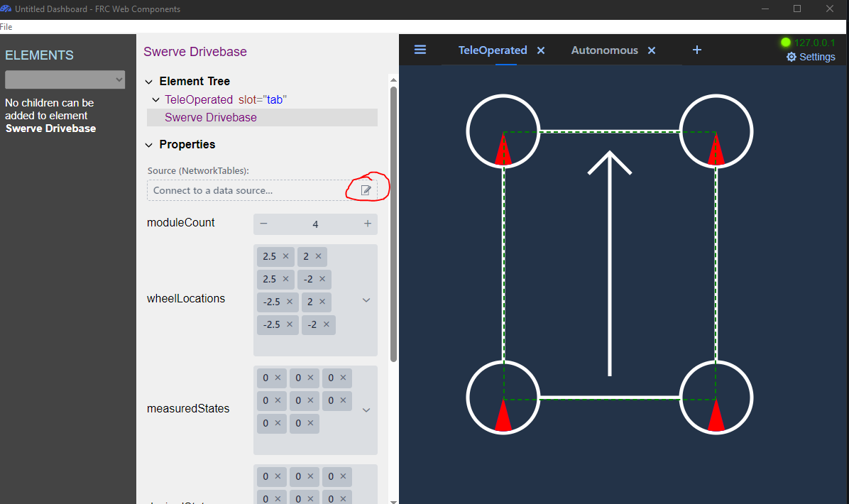Image resolution: width=849 pixels, height=504 pixels.
Task: Select Swerve Drivebase in element tree
Action: tap(211, 118)
